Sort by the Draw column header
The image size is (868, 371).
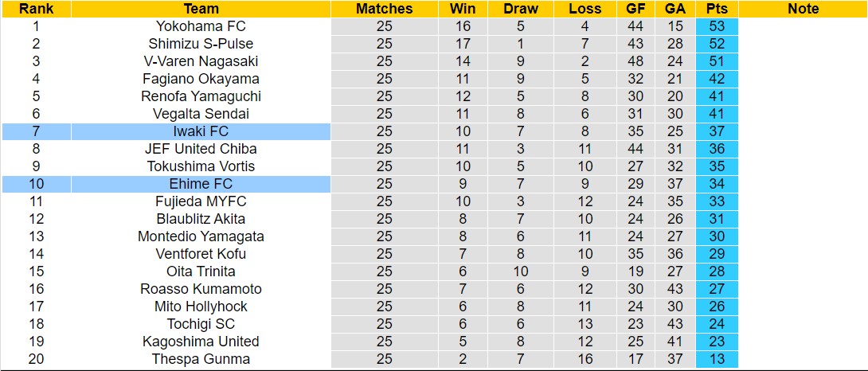click(x=521, y=9)
